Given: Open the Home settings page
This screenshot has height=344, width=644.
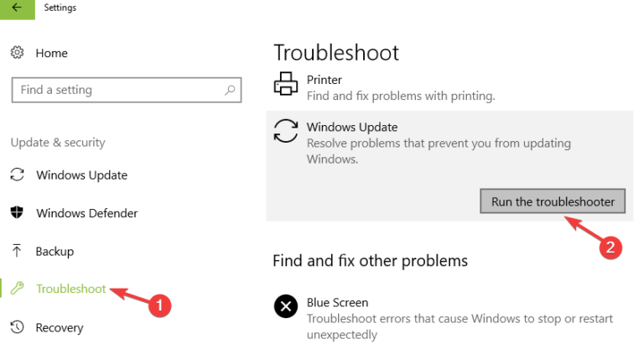Looking at the screenshot, I should [x=51, y=53].
